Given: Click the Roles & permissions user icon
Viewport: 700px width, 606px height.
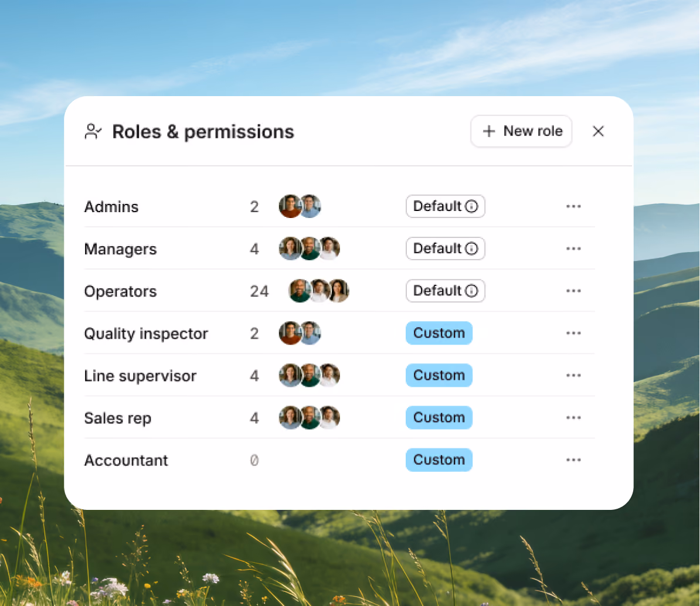Looking at the screenshot, I should coord(93,132).
